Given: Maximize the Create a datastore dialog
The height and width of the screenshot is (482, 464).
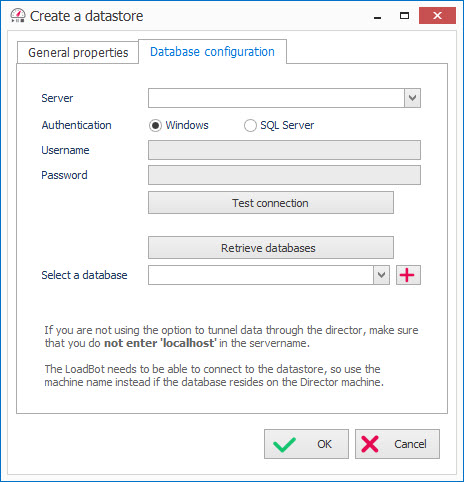Looking at the screenshot, I should tap(404, 16).
